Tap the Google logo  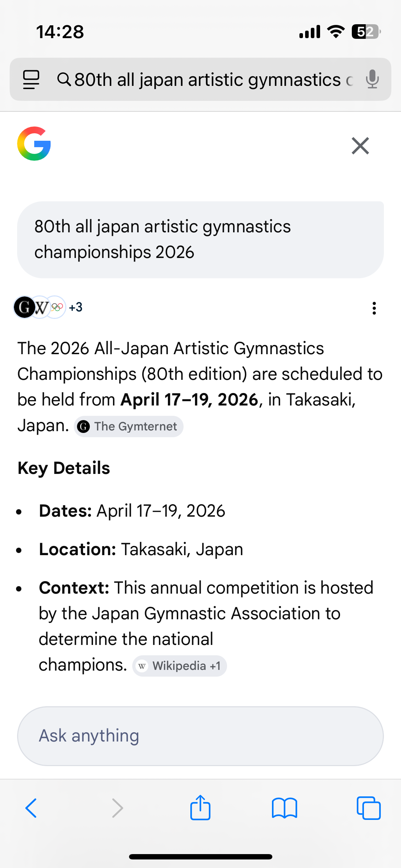34,144
